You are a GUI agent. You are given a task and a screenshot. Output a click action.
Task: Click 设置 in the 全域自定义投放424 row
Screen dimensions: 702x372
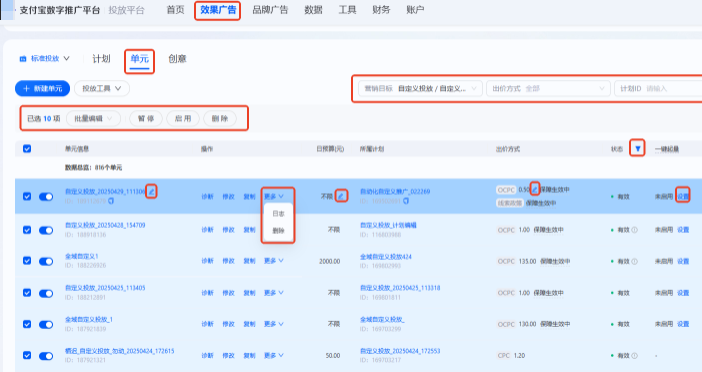(x=683, y=261)
